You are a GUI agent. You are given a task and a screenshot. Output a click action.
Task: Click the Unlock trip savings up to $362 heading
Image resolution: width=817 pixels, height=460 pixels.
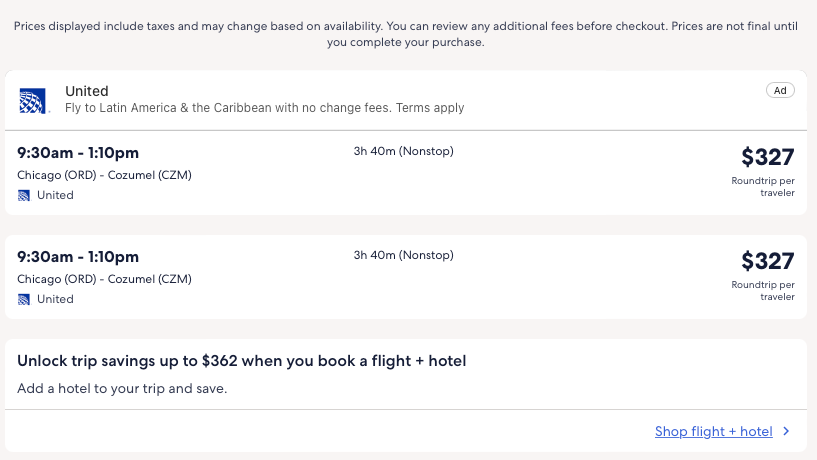point(242,361)
